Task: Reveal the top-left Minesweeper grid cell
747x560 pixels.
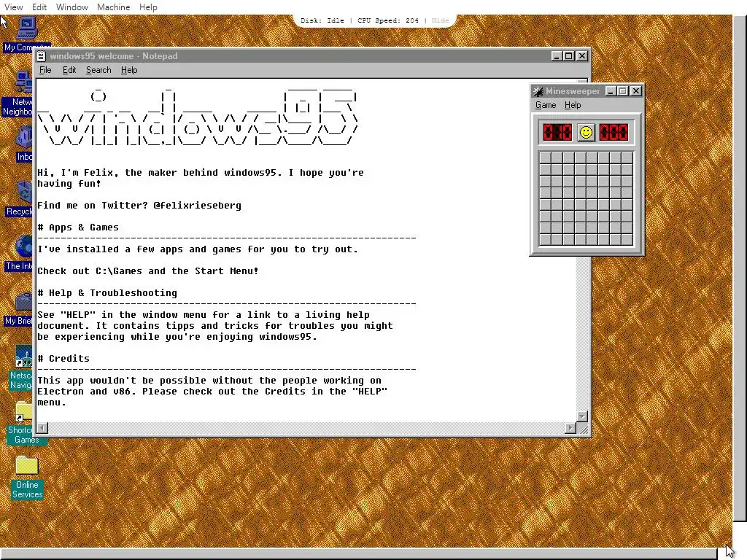Action: 545,157
